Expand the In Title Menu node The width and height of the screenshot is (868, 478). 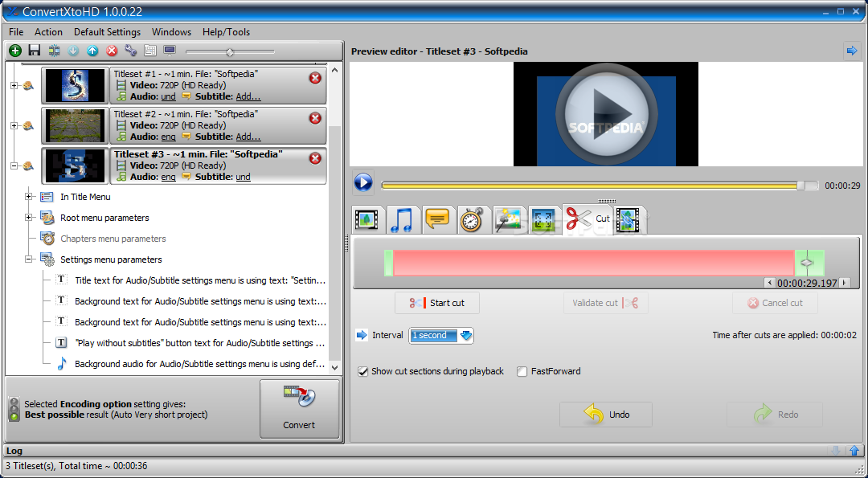[x=29, y=196]
